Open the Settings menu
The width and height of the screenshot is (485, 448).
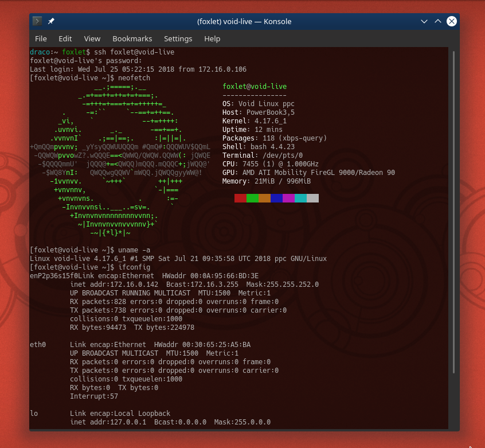178,38
